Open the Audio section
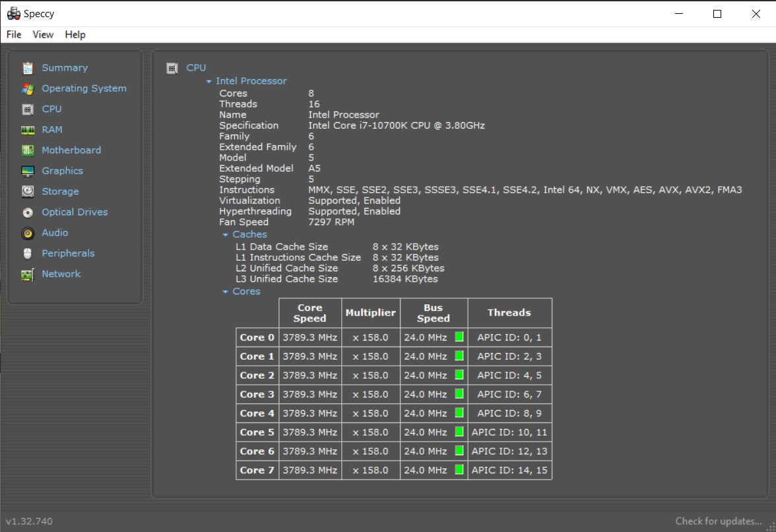776x532 pixels. pyautogui.click(x=55, y=232)
